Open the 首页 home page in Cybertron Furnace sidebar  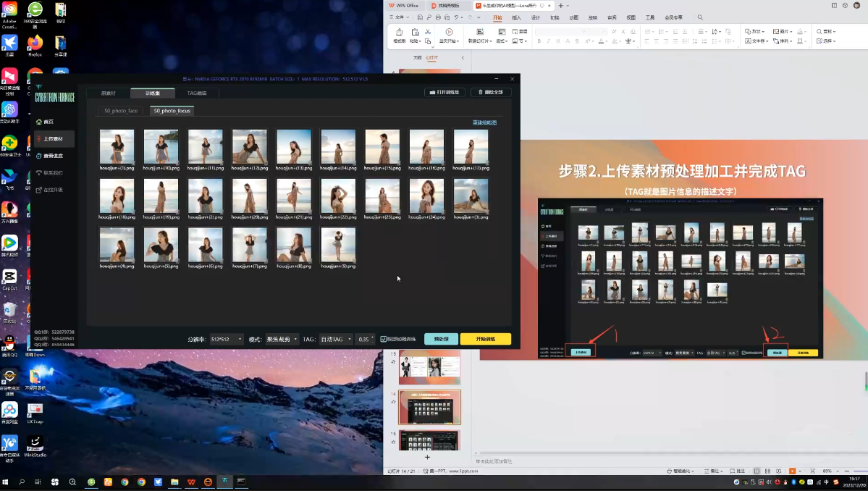click(x=45, y=122)
